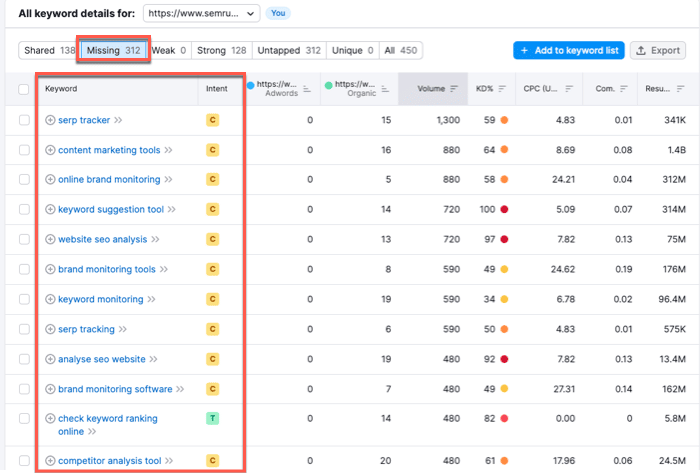Expand the Adwords column filter
Viewport: 700px width, 473px height.
coord(307,89)
